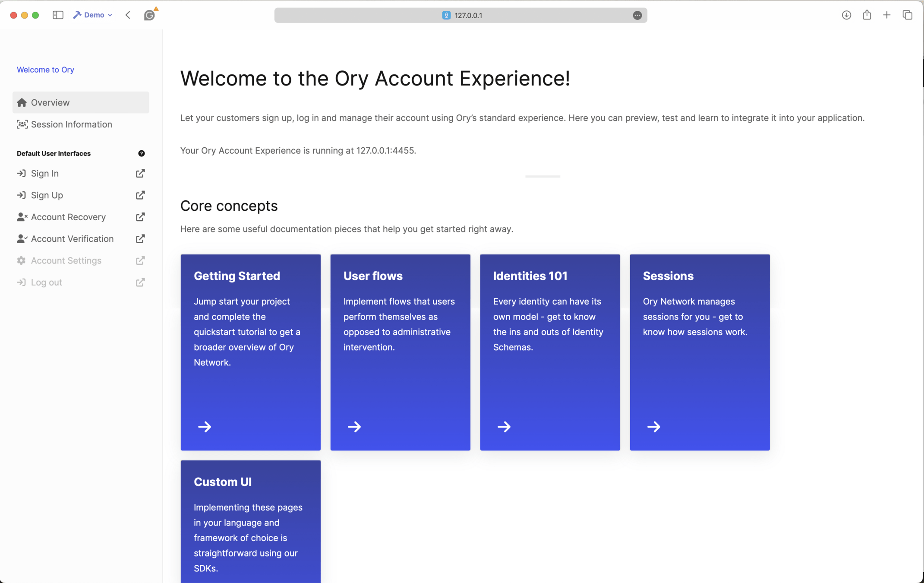Open the address bar page options menu

tap(637, 15)
